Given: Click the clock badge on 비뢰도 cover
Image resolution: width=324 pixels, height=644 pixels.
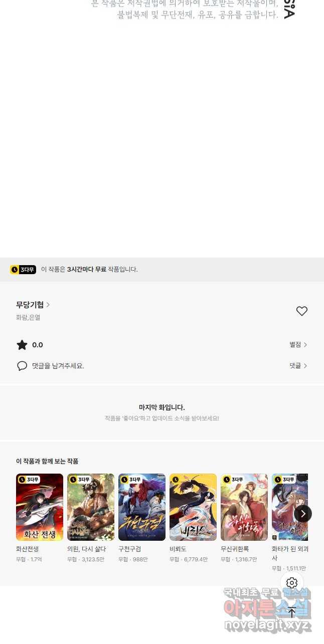Looking at the screenshot, I should tap(176, 480).
